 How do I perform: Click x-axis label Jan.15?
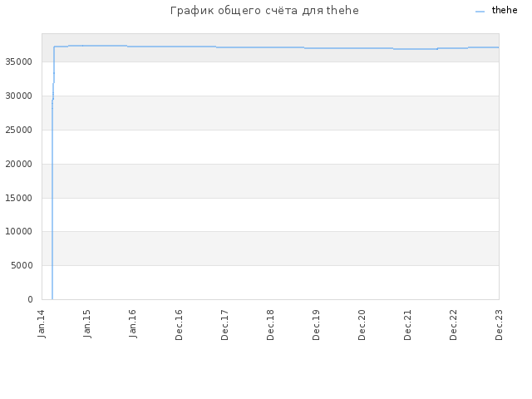[x=87, y=323]
